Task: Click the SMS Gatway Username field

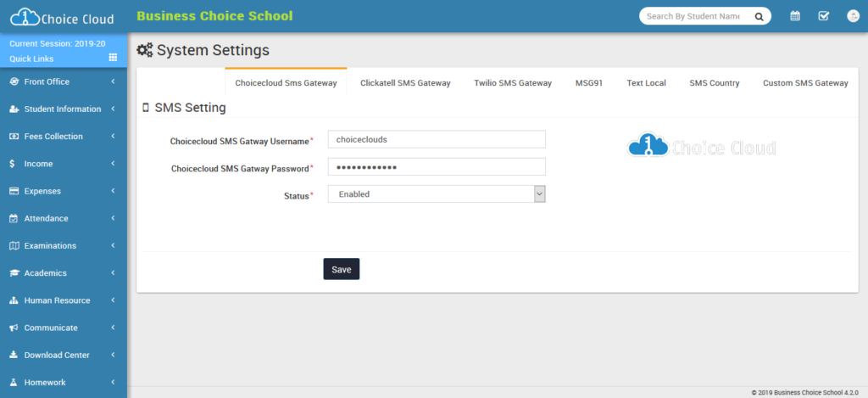Action: [x=437, y=140]
